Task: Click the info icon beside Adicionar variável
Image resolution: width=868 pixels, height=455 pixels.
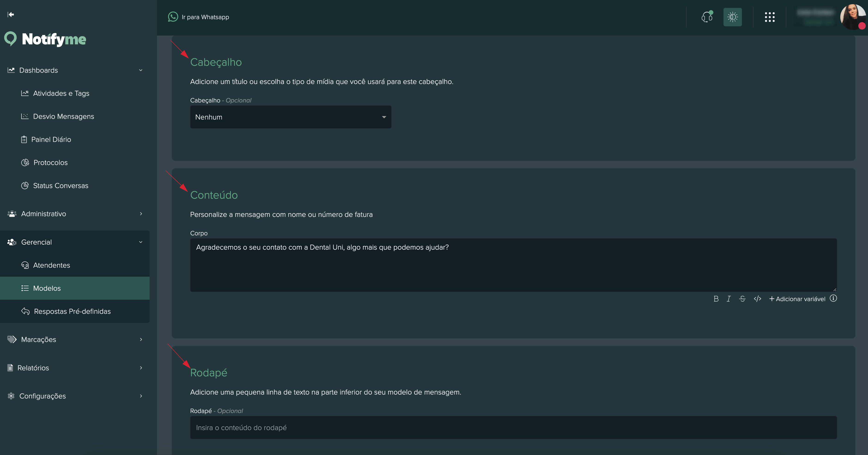Action: (833, 298)
